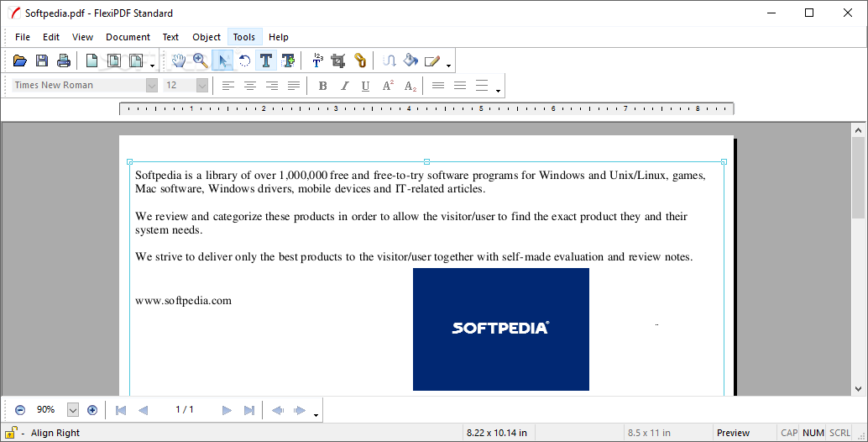Align text right

point(272,86)
